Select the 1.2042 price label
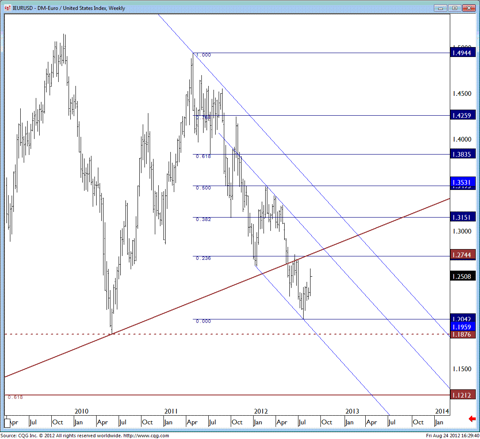This screenshot has width=480, height=439. coord(463,319)
